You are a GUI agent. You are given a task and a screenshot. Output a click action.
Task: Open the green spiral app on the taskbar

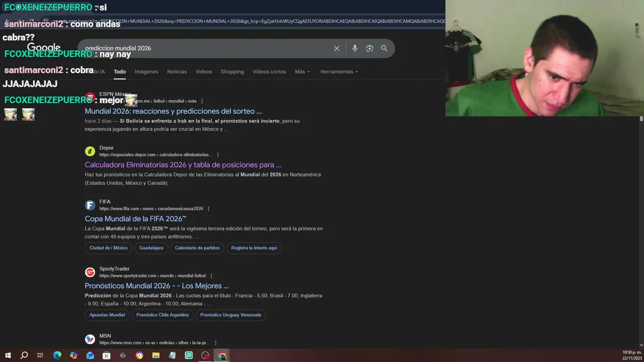[189, 355]
